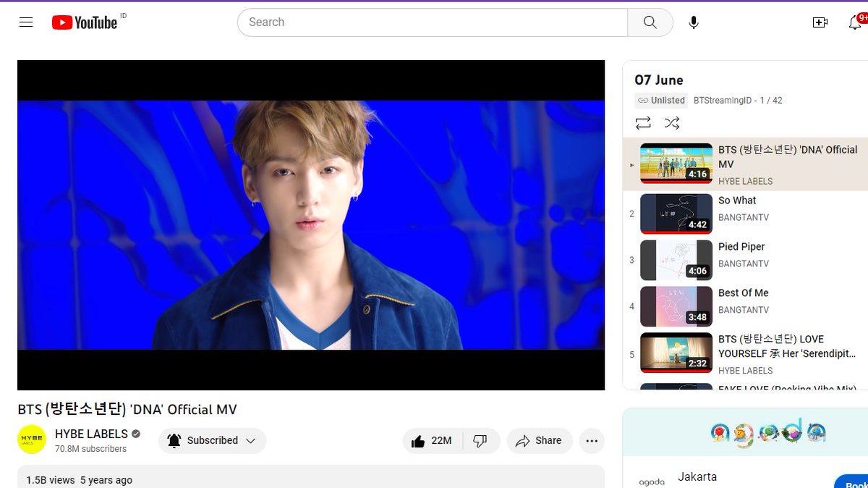Toggle shuffle playlist icon
This screenshot has width=868, height=488.
(x=672, y=123)
